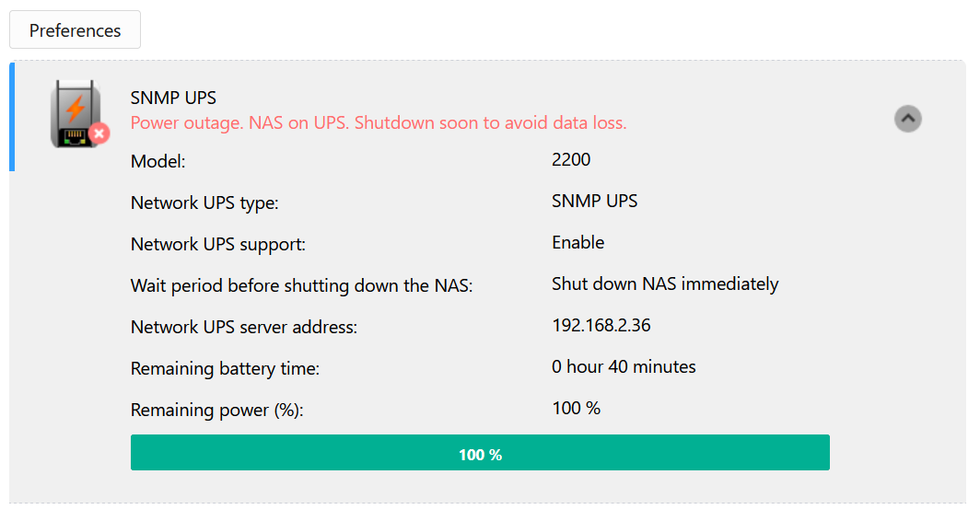Screen dimensions: 980x521
Task: Select the Shut down NAS immediately value
Action: (665, 284)
